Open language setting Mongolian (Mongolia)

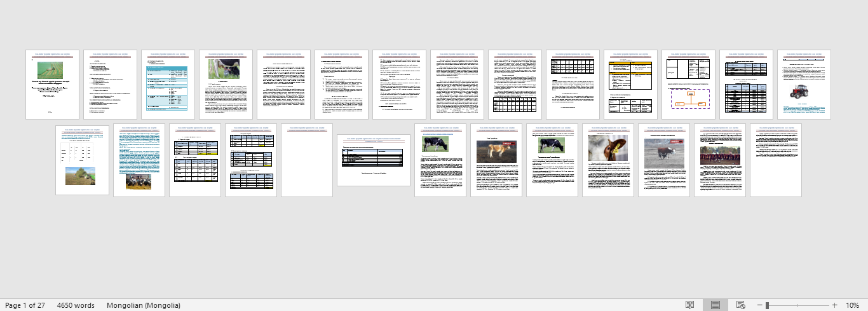point(144,305)
